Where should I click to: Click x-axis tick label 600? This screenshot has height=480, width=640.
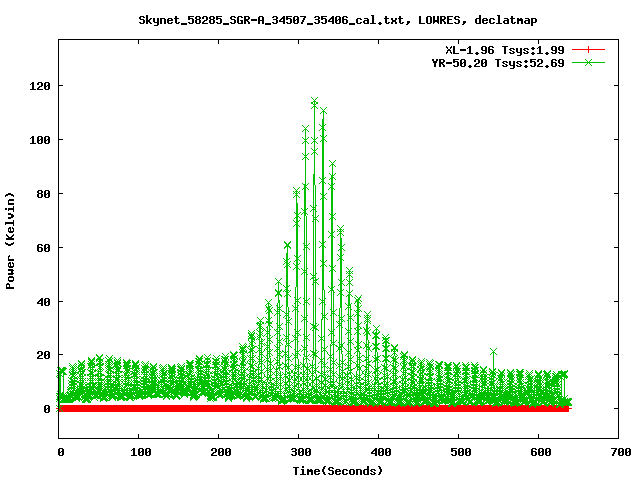[x=541, y=452]
